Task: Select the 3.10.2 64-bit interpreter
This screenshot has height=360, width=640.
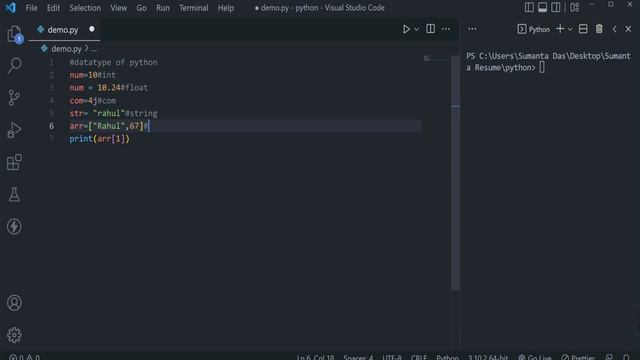Action: point(488,357)
